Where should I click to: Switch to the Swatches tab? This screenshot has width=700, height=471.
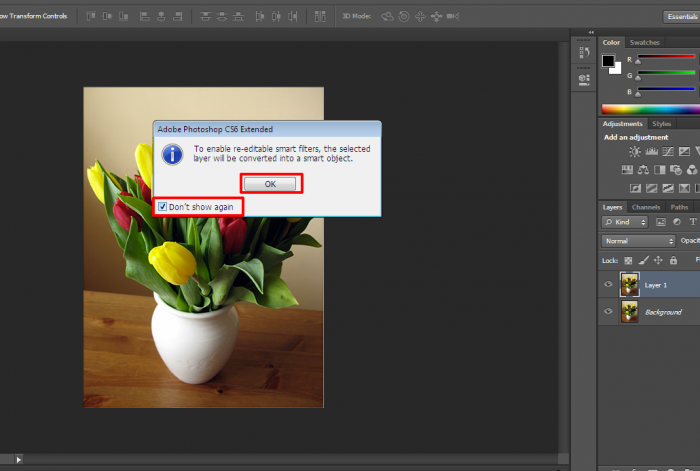(644, 43)
